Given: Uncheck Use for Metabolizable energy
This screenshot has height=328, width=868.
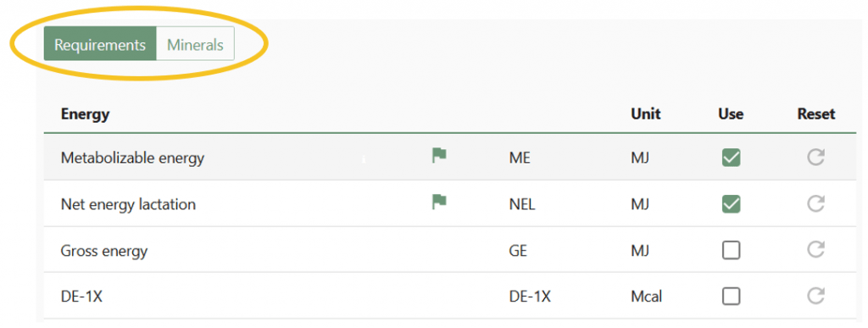Looking at the screenshot, I should [732, 158].
